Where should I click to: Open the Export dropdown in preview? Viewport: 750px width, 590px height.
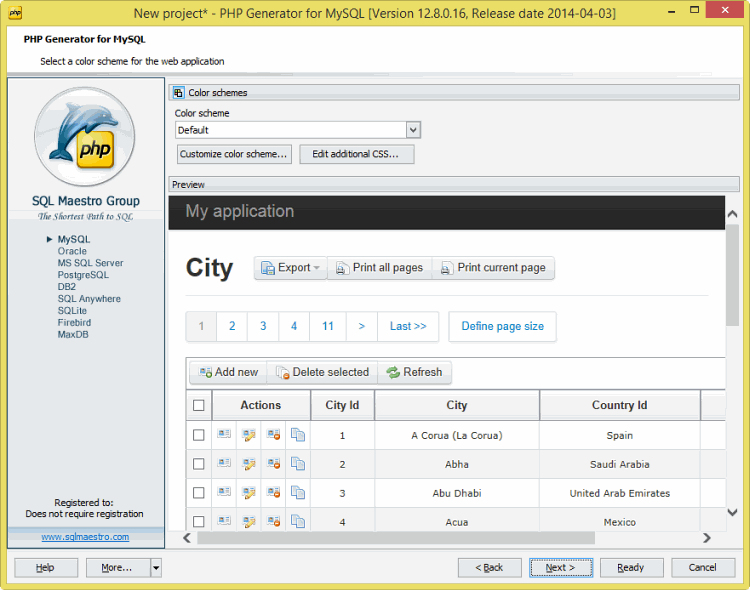coord(290,268)
